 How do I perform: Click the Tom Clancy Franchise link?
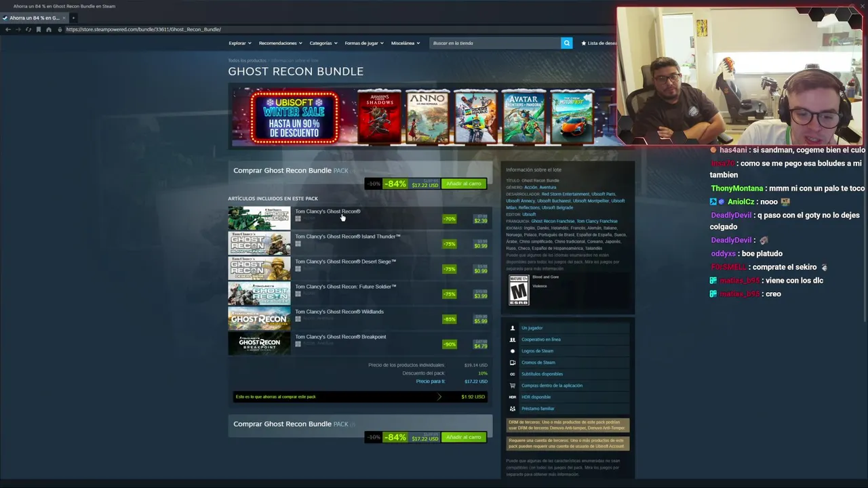(x=597, y=221)
